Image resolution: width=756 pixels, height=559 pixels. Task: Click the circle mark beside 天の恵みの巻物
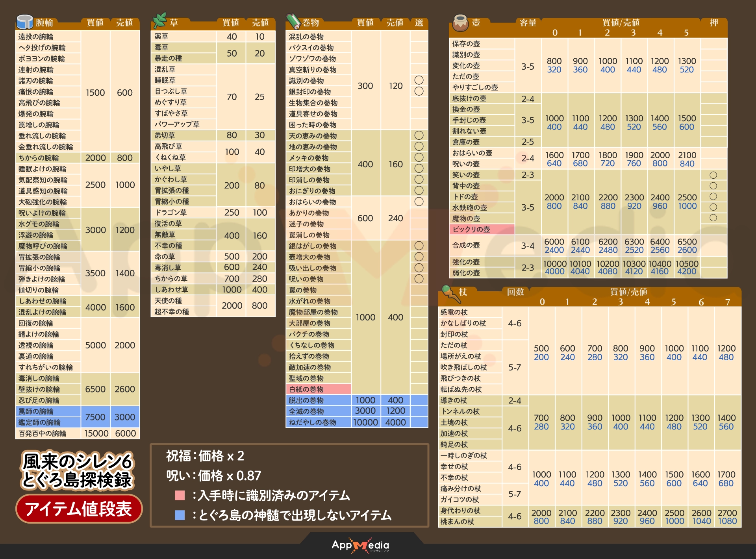point(419,135)
